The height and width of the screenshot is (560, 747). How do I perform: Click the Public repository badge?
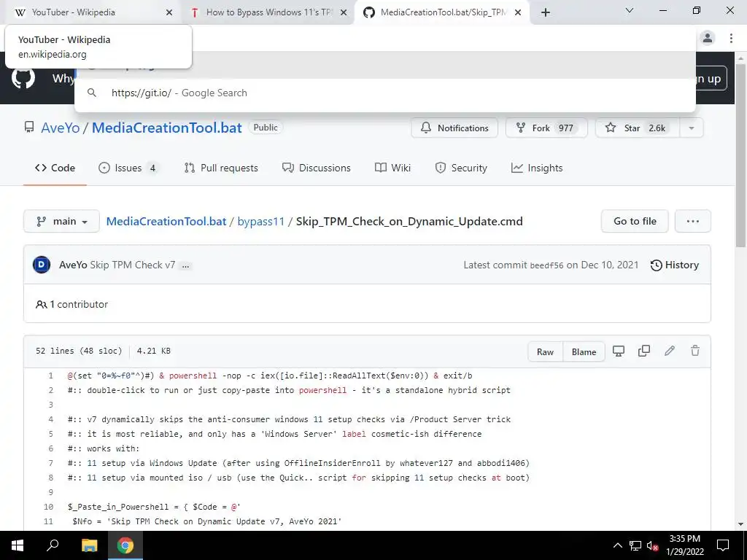coord(266,128)
